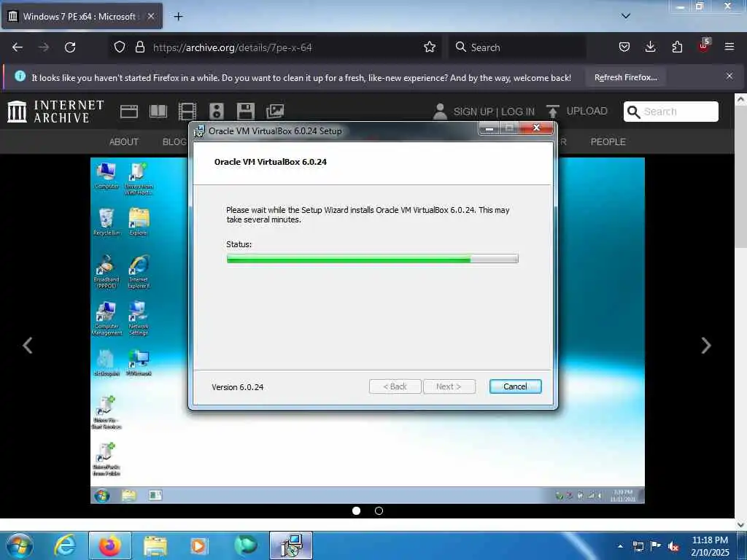The height and width of the screenshot is (560, 747).
Task: Click the padlock site security icon
Action: click(x=139, y=47)
